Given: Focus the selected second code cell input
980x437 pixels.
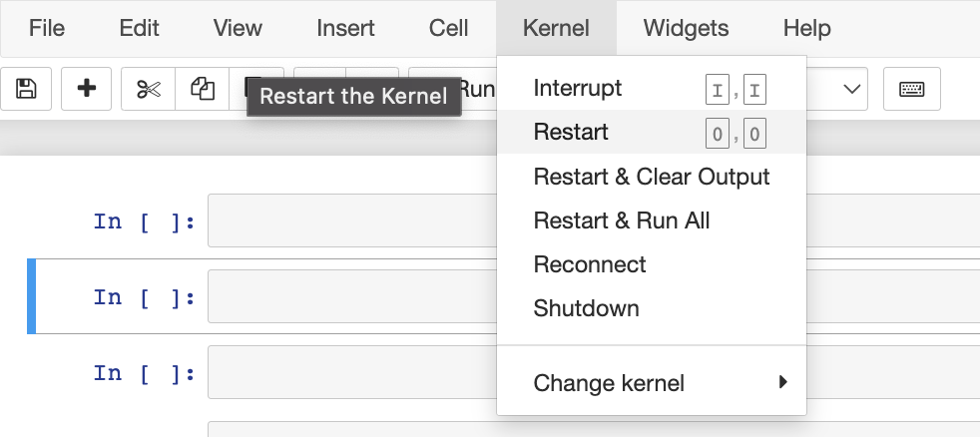Looking at the screenshot, I should point(352,296).
